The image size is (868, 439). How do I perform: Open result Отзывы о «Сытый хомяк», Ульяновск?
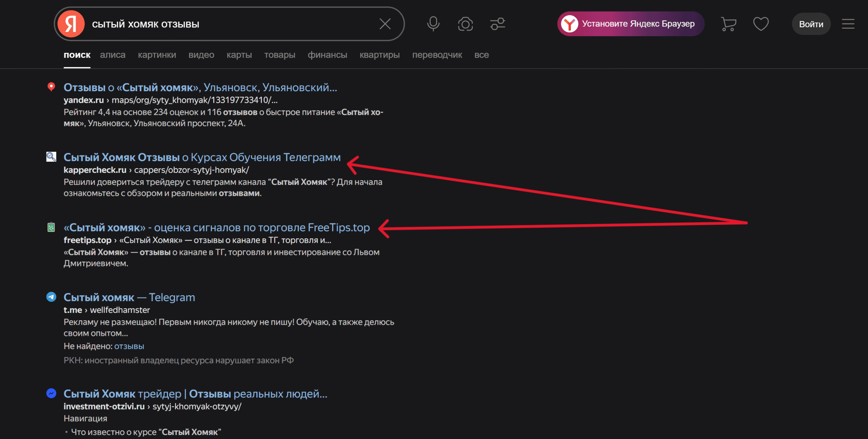pyautogui.click(x=200, y=87)
